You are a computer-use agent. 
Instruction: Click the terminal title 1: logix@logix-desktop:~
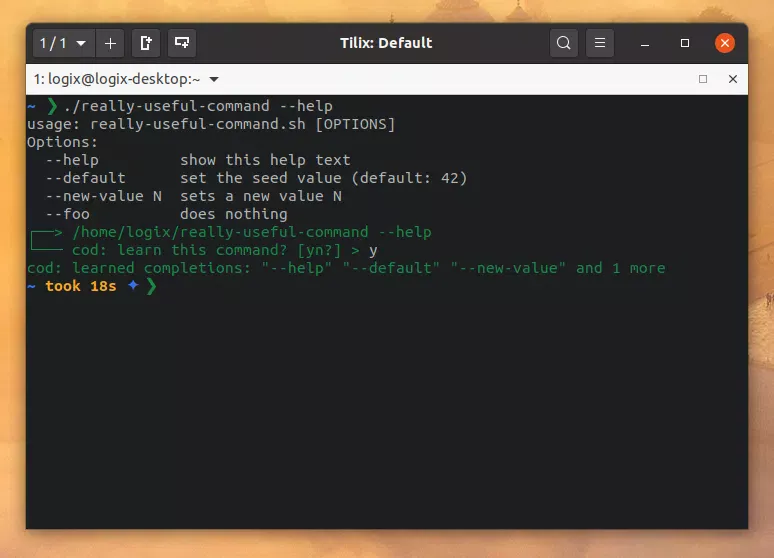(116, 79)
